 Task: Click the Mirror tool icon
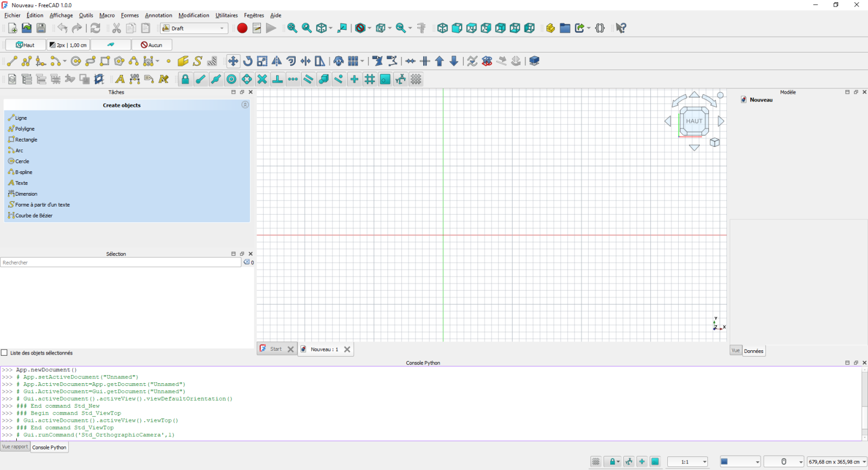click(277, 61)
